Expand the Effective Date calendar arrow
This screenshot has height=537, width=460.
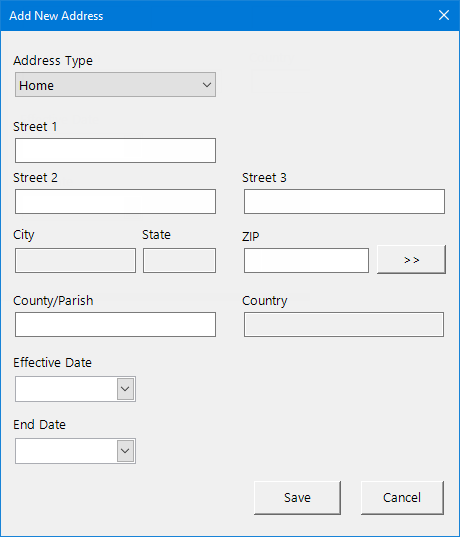[x=125, y=389]
